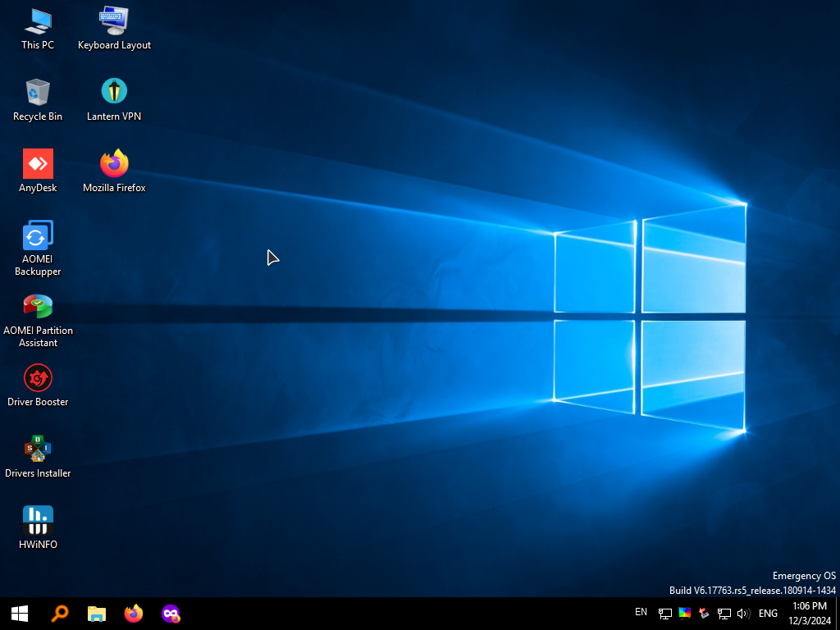The image size is (840, 630).
Task: Launch AnyDesk from the desktop
Action: (38, 163)
